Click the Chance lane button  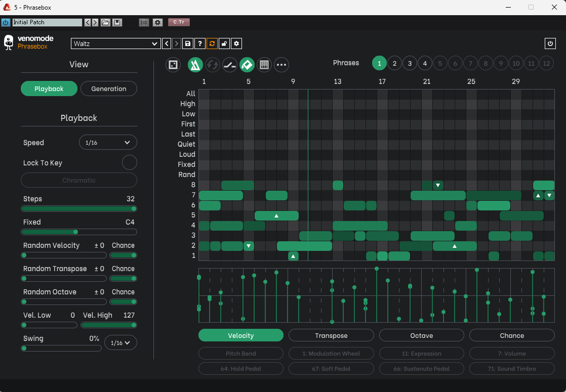[512, 335]
